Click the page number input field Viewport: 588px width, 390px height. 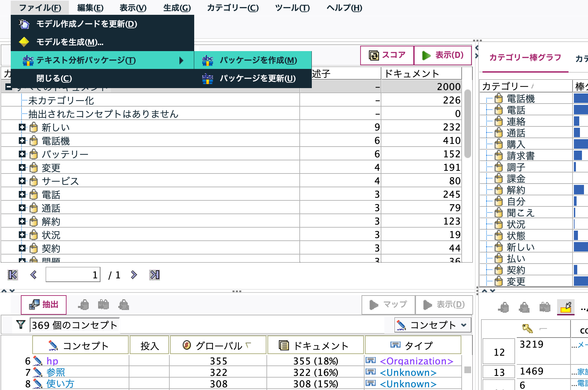(x=73, y=275)
